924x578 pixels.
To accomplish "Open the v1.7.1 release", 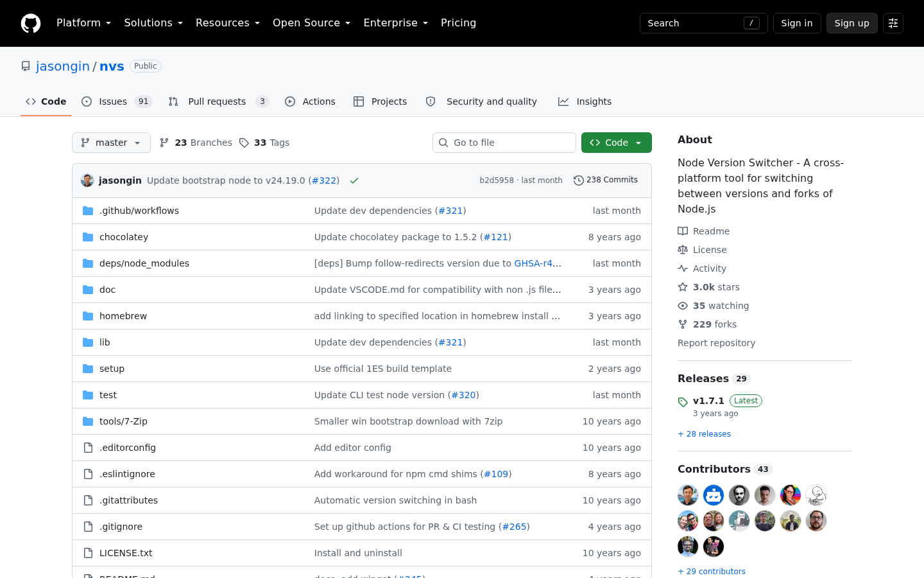I will click(708, 401).
